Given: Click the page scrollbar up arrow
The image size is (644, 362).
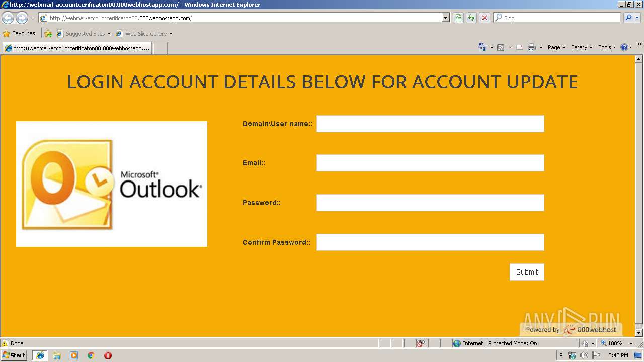Looking at the screenshot, I should coord(639,59).
